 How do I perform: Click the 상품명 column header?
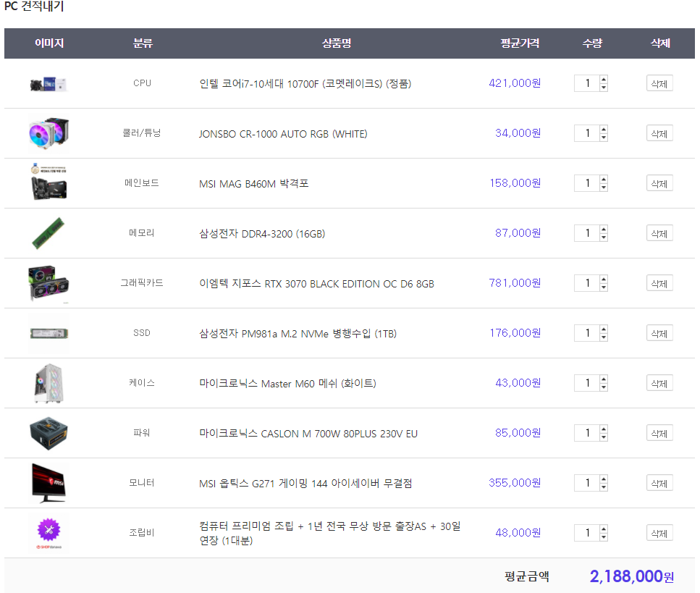tap(337, 43)
